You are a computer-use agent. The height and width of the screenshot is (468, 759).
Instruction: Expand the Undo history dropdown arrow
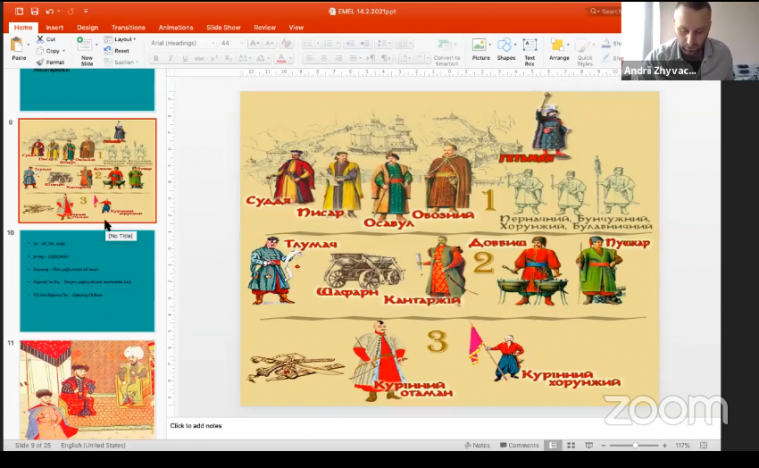coord(59,11)
